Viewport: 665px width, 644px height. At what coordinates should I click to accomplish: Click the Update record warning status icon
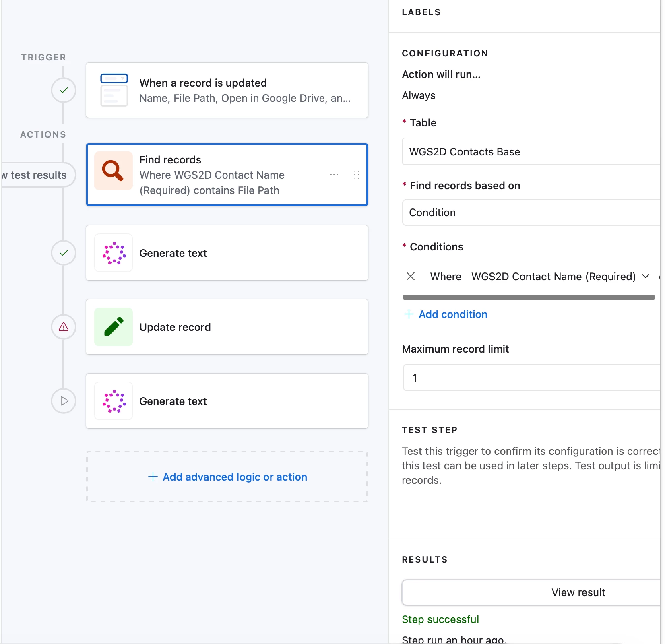64,327
